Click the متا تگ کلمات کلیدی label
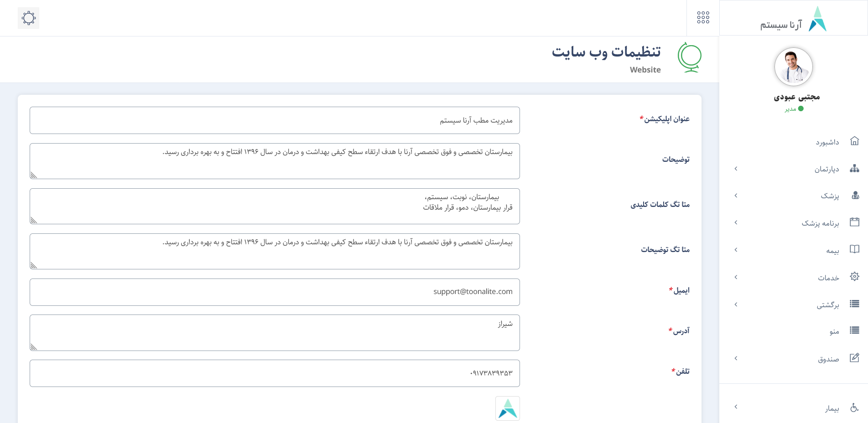 (x=660, y=205)
